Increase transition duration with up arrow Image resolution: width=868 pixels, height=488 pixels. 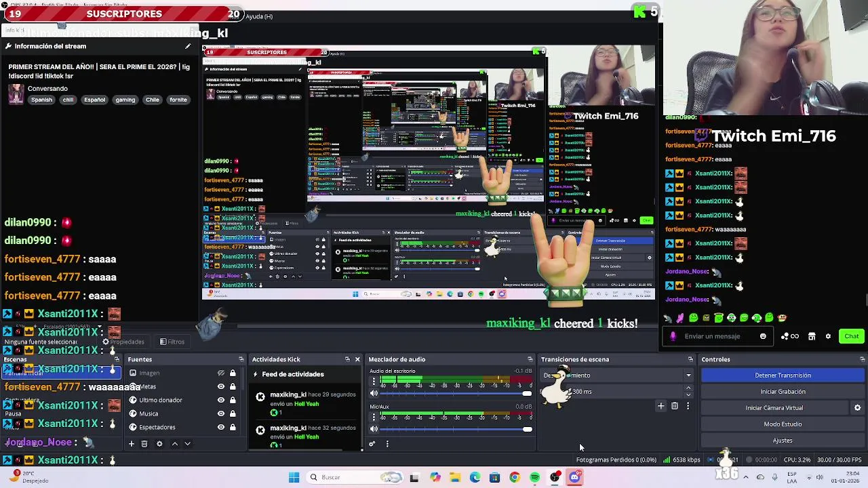(688, 388)
